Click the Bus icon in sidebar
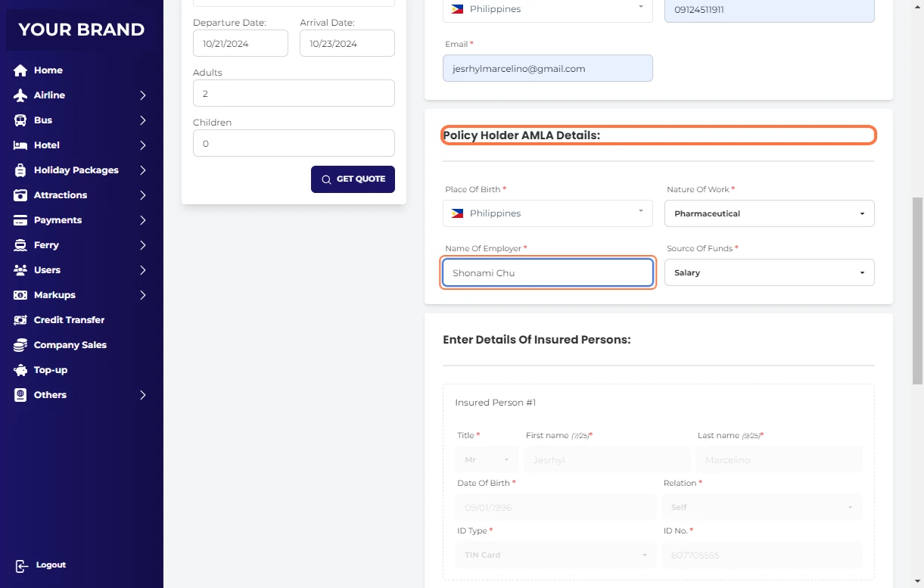 point(20,120)
